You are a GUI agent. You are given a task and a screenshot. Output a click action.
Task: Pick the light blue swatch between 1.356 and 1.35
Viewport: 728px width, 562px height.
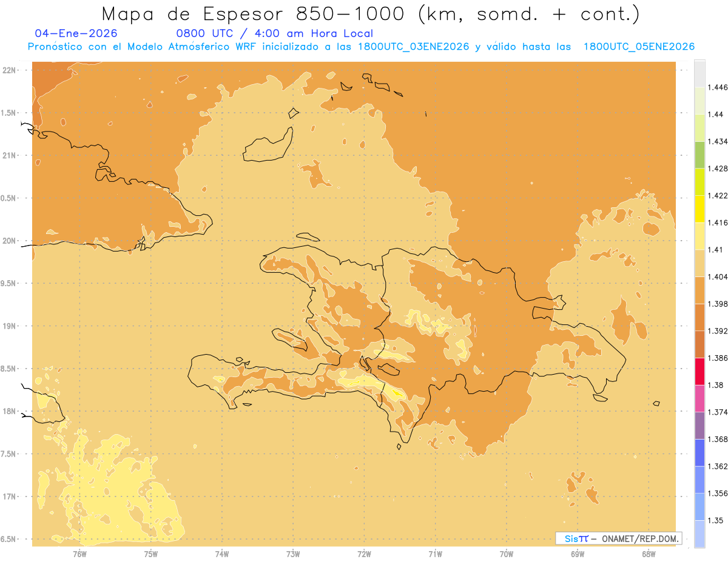pyautogui.click(x=699, y=507)
